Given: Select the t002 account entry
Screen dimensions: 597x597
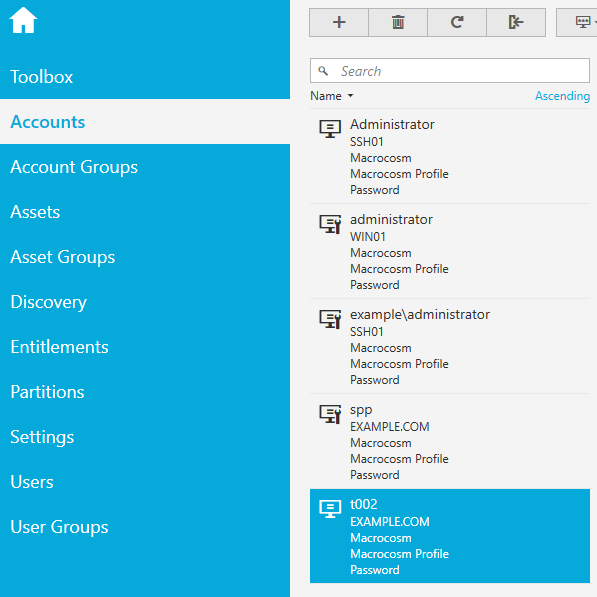Looking at the screenshot, I should point(450,536).
